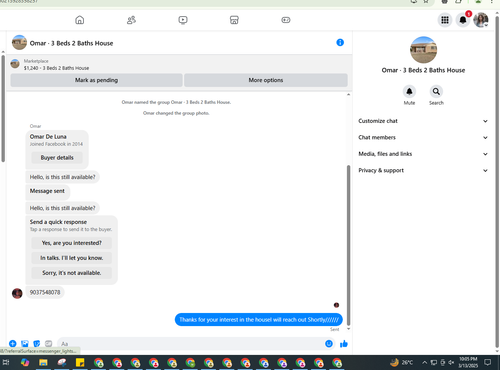The width and height of the screenshot is (500, 370).
Task: Open More options for the listing
Action: pyautogui.click(x=266, y=80)
